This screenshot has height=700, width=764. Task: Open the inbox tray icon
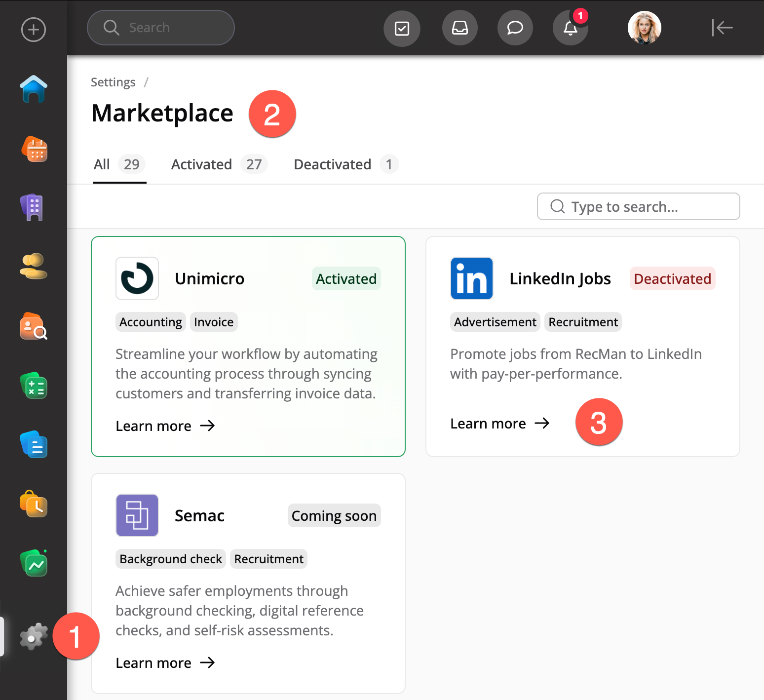pos(459,28)
